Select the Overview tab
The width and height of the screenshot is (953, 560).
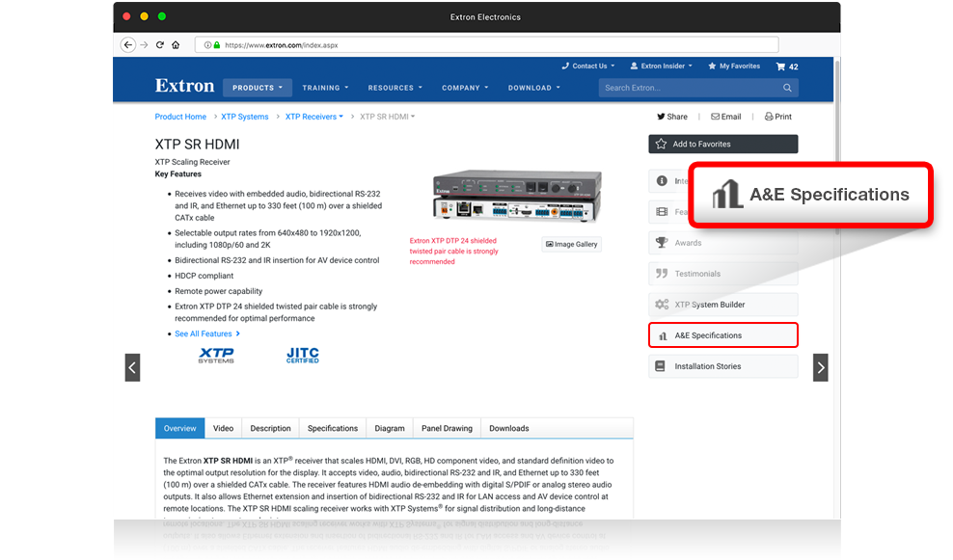click(x=180, y=428)
